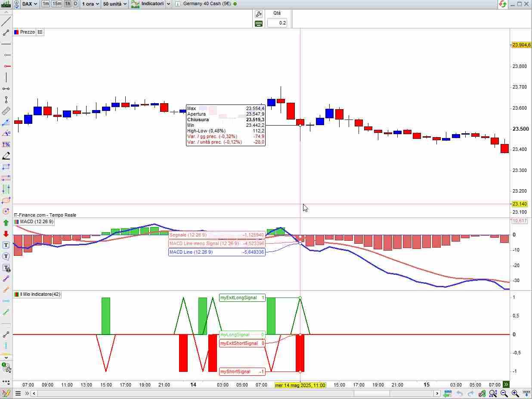
Task: Select the vertical two-point segment tool
Action: tap(6, 100)
